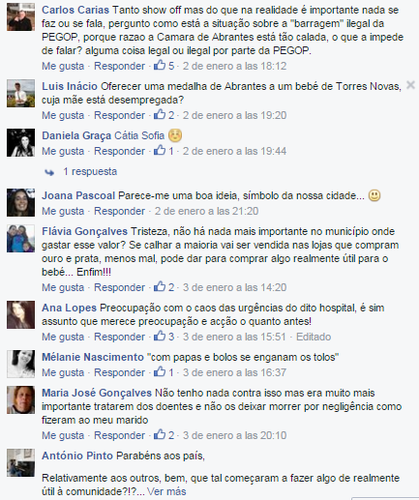Click the like count icon on Luis Inácio comment

pos(160,114)
